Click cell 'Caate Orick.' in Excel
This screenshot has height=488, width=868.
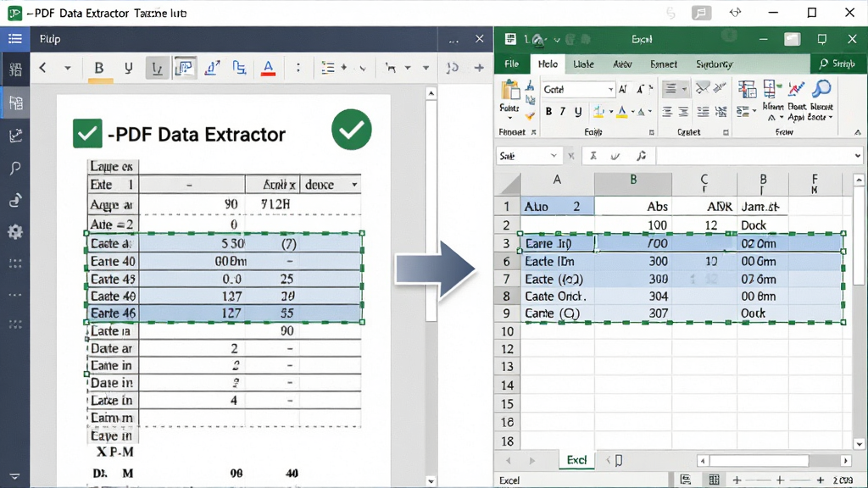point(558,296)
